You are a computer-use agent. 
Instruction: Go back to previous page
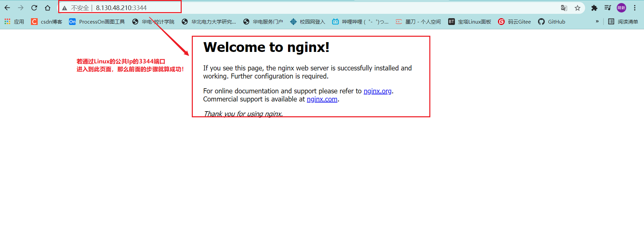tap(7, 8)
